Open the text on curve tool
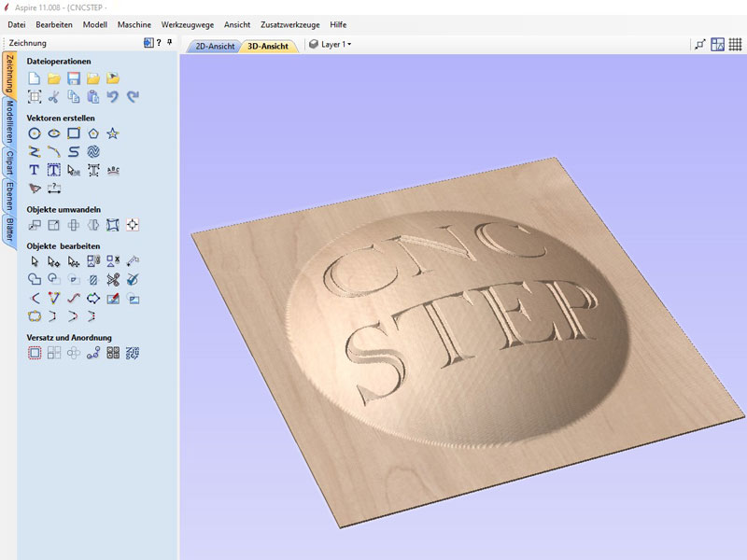 [113, 170]
